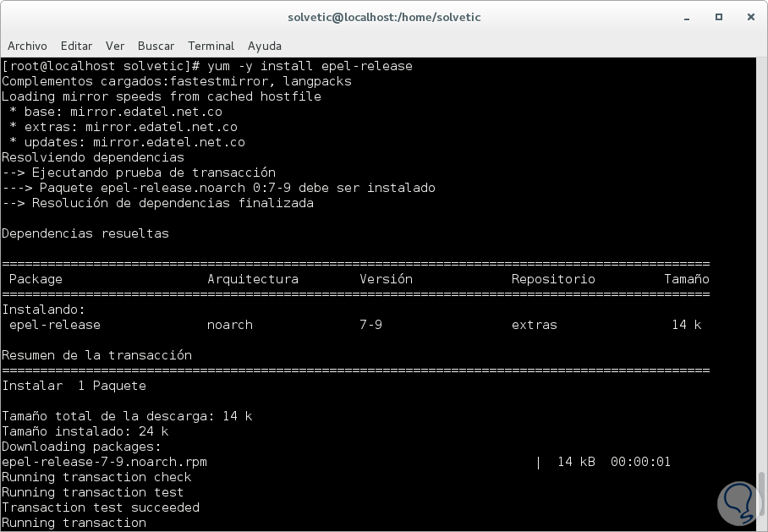Screen dimensions: 768x532
Task: Click the '* extras: mirror.edatel.net.co' line
Action: pos(123,127)
